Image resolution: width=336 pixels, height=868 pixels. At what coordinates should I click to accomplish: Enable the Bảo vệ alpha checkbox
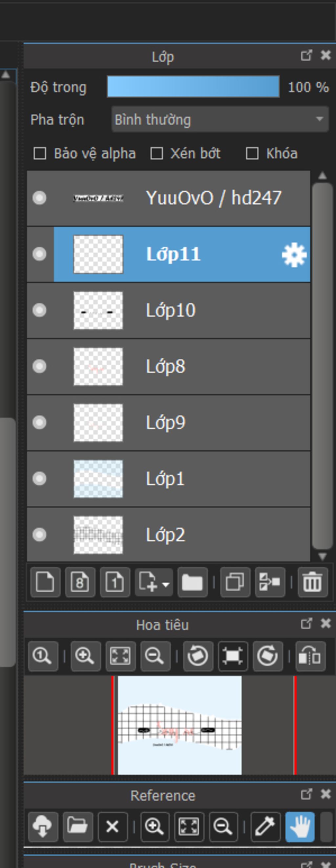[x=40, y=154]
